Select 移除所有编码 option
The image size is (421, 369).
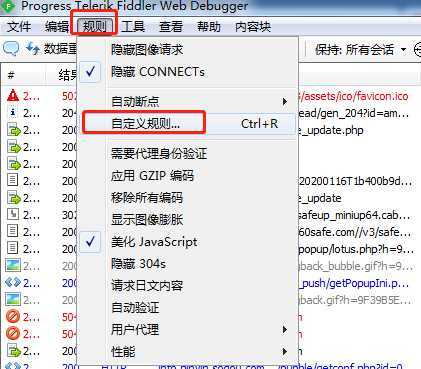(x=187, y=198)
